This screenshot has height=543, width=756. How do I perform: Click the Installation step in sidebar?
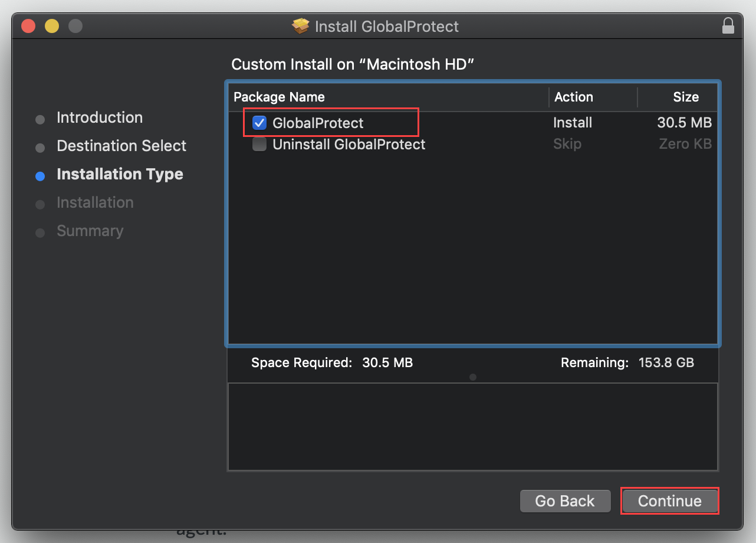tap(95, 202)
